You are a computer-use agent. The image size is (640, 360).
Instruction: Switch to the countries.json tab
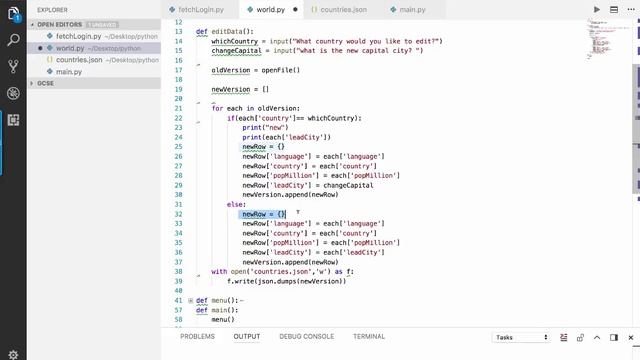pyautogui.click(x=343, y=9)
